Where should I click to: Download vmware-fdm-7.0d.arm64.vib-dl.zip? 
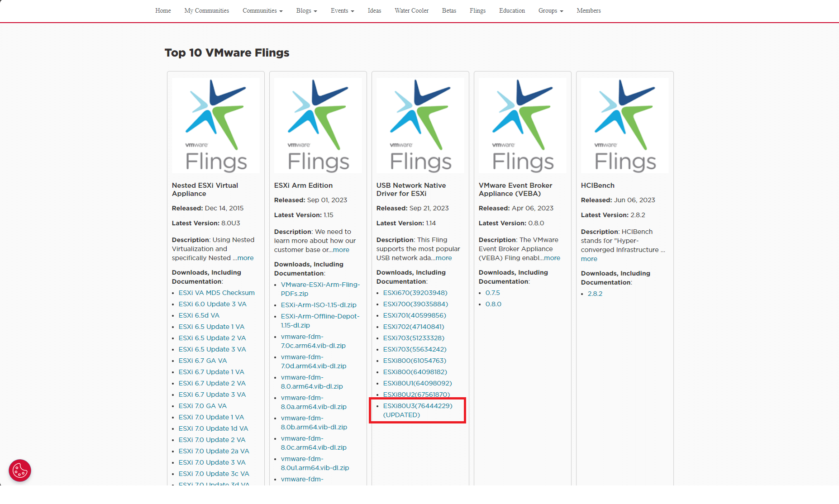coord(314,361)
